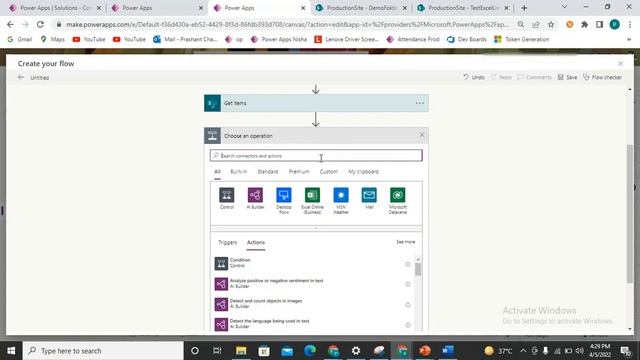The image size is (640, 360).
Task: Reload the current page
Action: (40, 24)
